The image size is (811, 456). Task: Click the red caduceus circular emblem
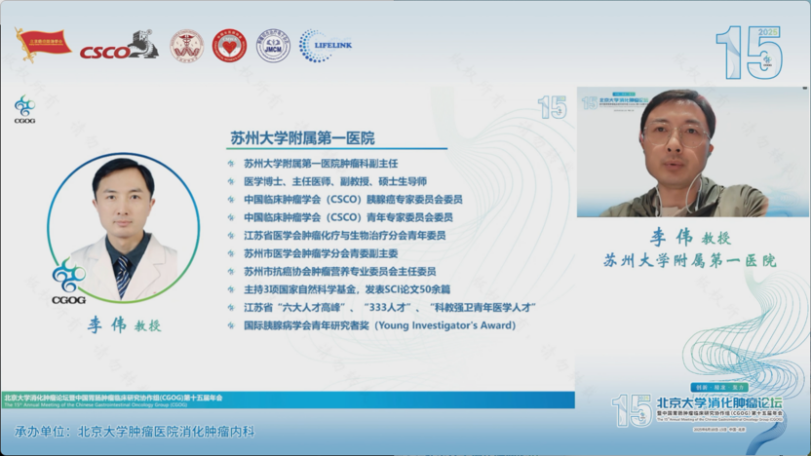pyautogui.click(x=186, y=45)
